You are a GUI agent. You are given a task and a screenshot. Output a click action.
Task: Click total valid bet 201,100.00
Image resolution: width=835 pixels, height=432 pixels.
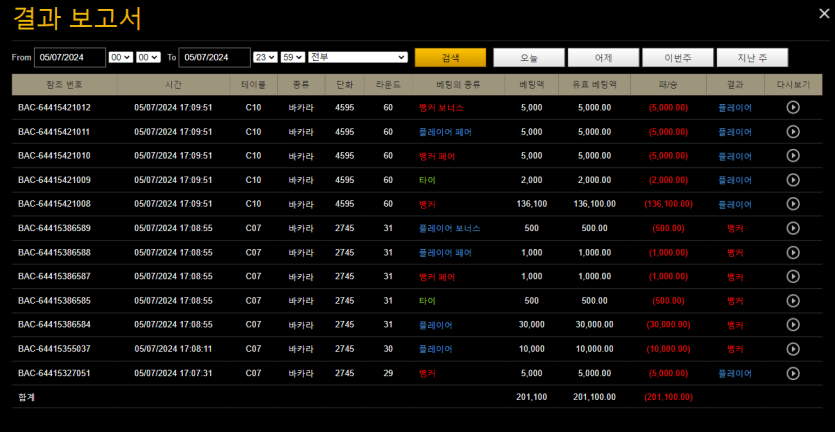click(594, 397)
